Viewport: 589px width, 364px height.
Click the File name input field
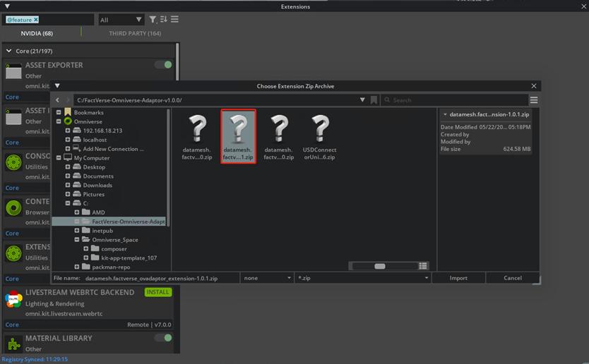tap(162, 278)
